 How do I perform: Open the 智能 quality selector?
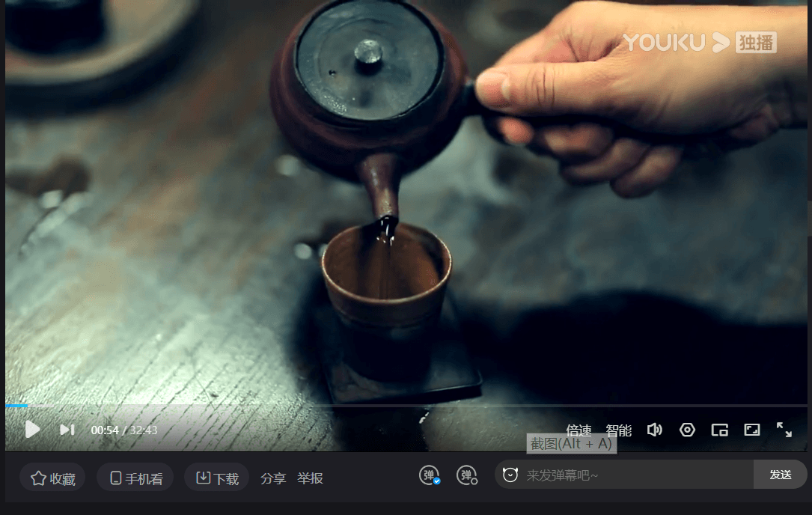coord(619,430)
